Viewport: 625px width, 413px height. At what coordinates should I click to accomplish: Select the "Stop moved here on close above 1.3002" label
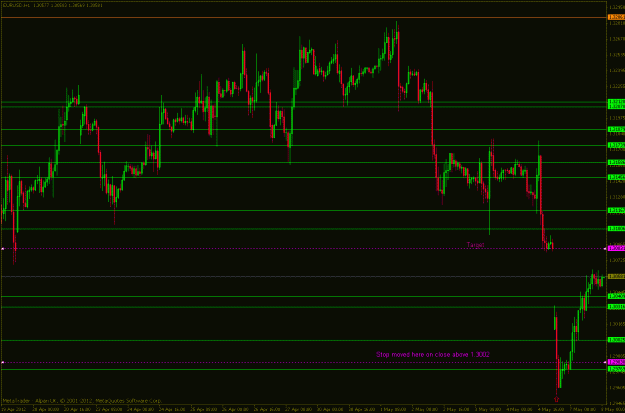click(432, 354)
